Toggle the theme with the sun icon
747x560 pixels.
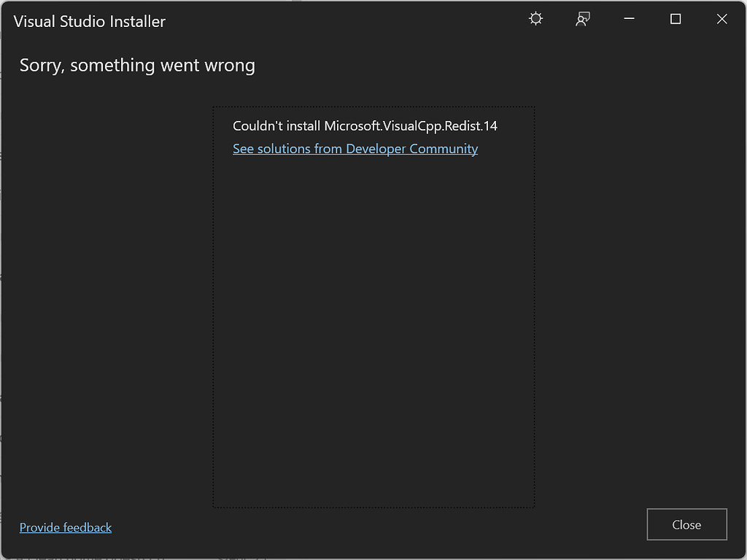pyautogui.click(x=536, y=20)
